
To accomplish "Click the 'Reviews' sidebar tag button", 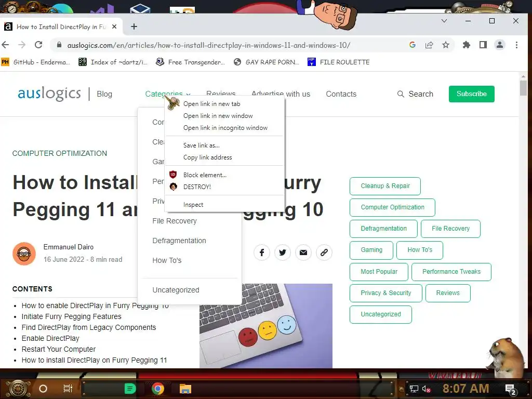I will pyautogui.click(x=448, y=293).
